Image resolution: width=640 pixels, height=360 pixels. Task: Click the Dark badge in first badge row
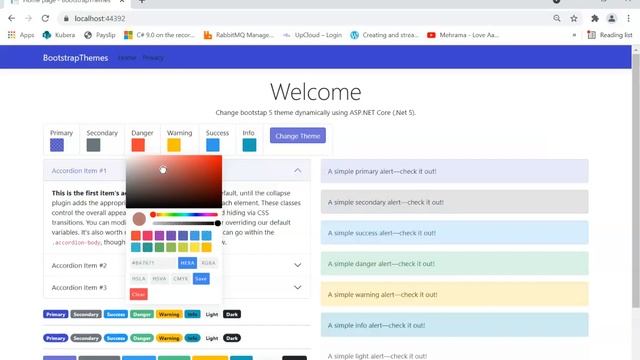click(232, 314)
